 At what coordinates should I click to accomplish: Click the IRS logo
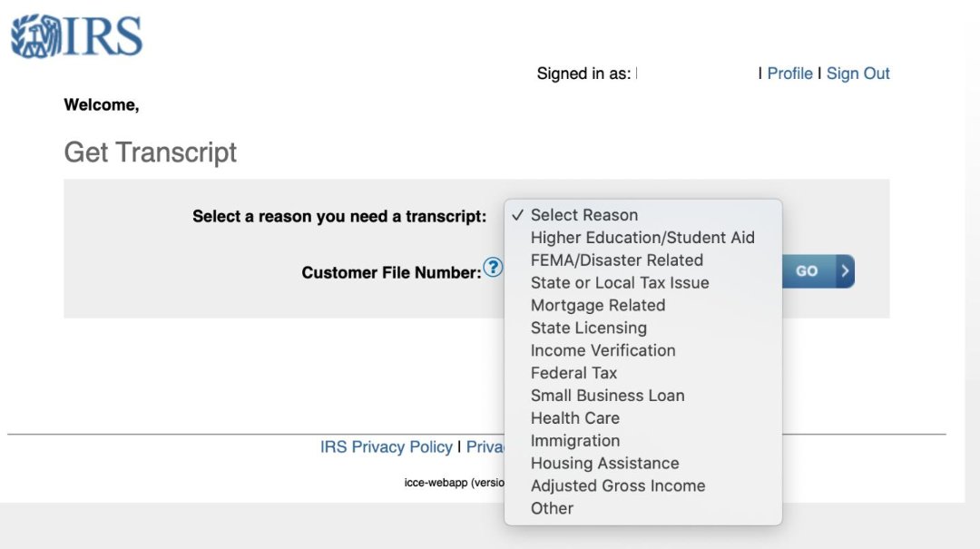(x=77, y=37)
